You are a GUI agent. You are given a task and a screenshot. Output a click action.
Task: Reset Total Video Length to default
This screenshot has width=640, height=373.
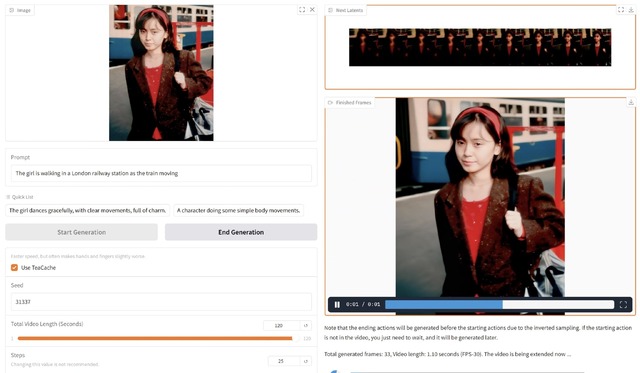(306, 326)
